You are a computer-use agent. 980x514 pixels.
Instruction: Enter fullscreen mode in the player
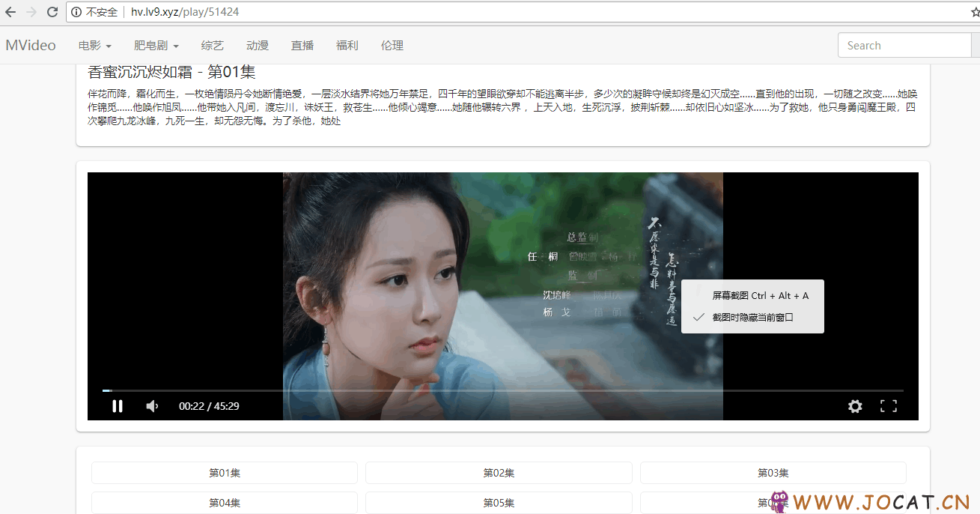click(889, 406)
